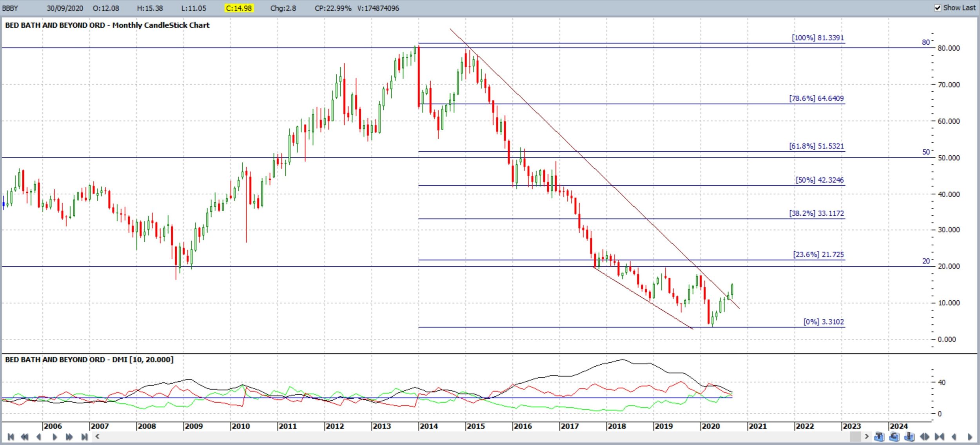Screen dimensions: 980x445
Task: Click the volume value V:174874096
Action: [x=378, y=8]
